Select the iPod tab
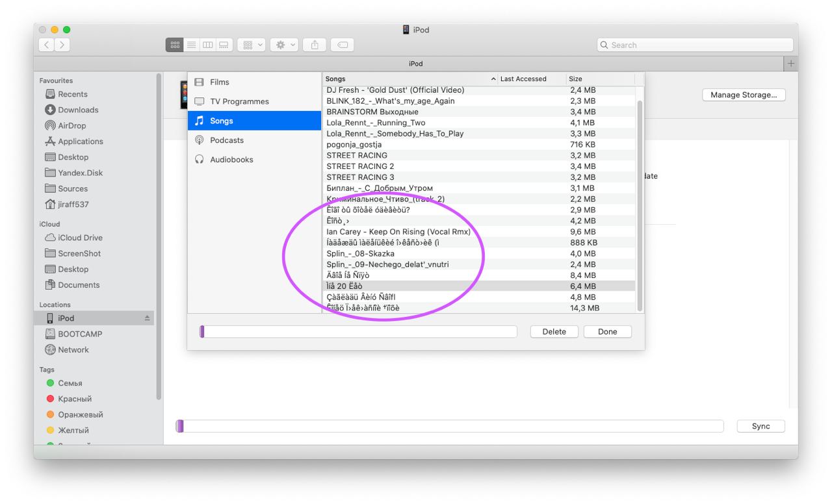 (x=415, y=64)
